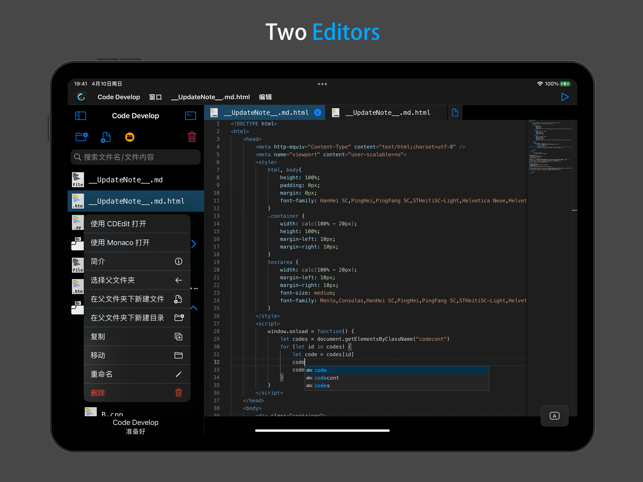
Task: Click the code minimap preview
Action: pyautogui.click(x=550, y=146)
